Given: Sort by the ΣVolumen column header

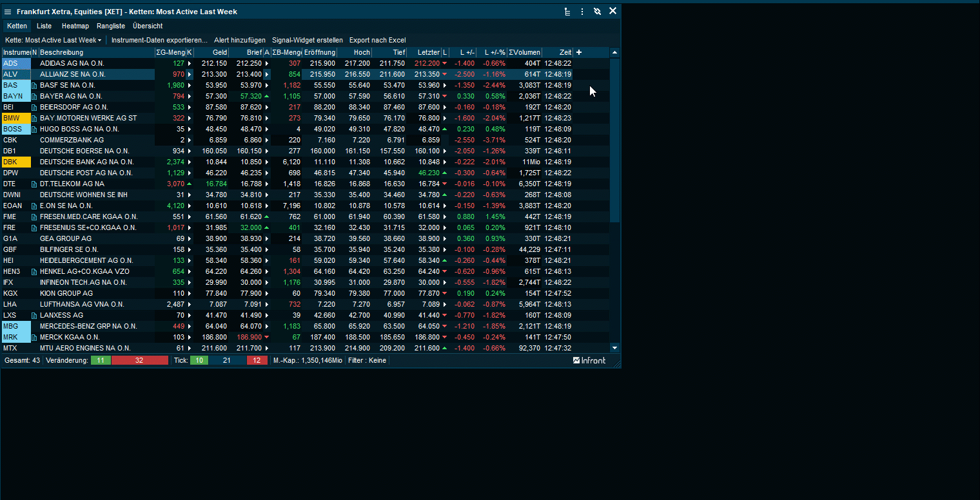Looking at the screenshot, I should 524,52.
